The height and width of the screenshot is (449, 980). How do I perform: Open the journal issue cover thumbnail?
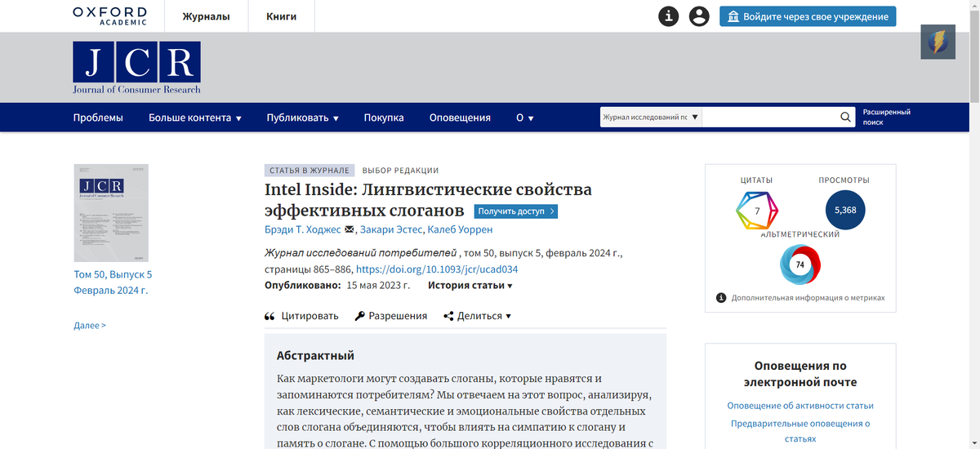click(x=111, y=212)
